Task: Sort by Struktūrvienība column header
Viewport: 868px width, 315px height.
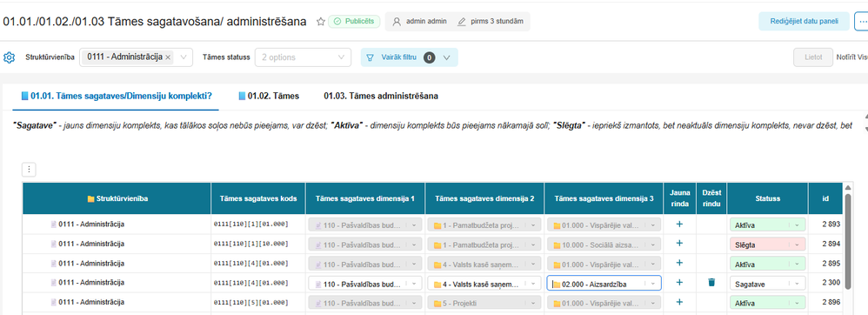Action: pos(117,198)
